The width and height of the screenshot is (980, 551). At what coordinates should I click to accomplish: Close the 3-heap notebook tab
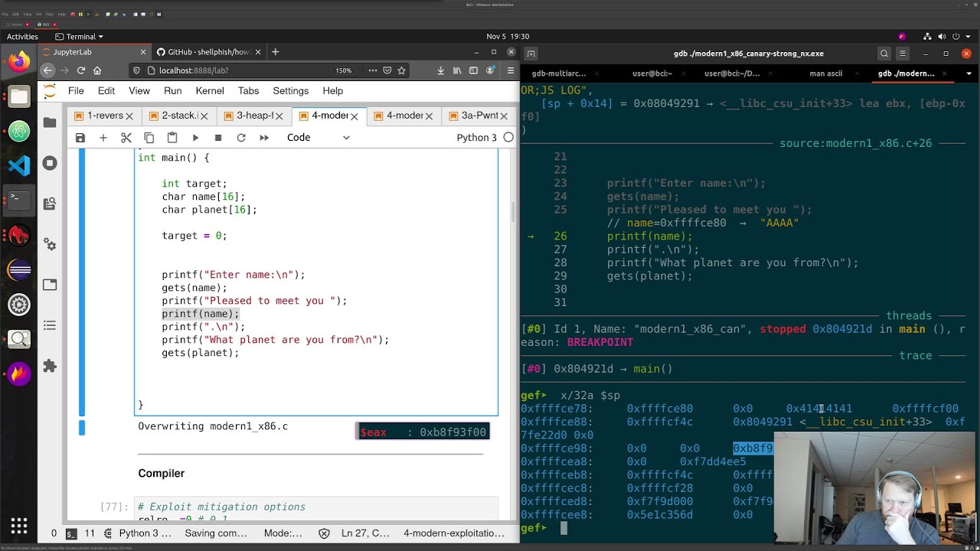pyautogui.click(x=279, y=116)
